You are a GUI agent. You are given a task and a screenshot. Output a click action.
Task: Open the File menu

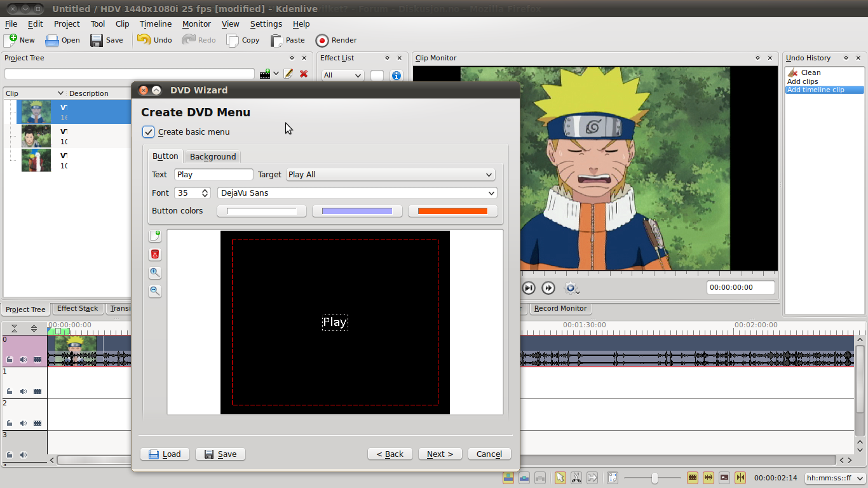(11, 24)
